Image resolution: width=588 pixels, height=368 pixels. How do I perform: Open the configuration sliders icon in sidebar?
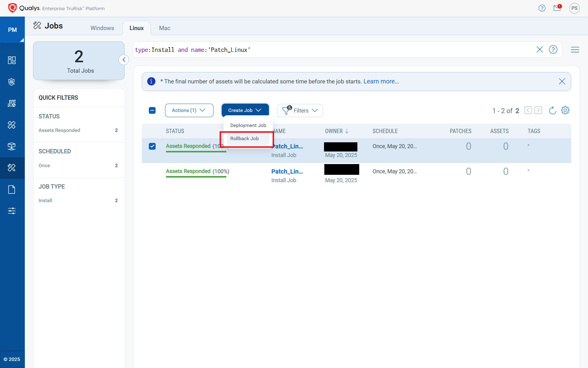[12, 211]
